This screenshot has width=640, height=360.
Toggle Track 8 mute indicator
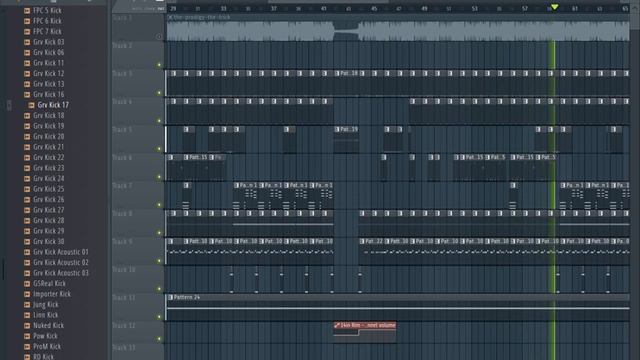pyautogui.click(x=159, y=233)
